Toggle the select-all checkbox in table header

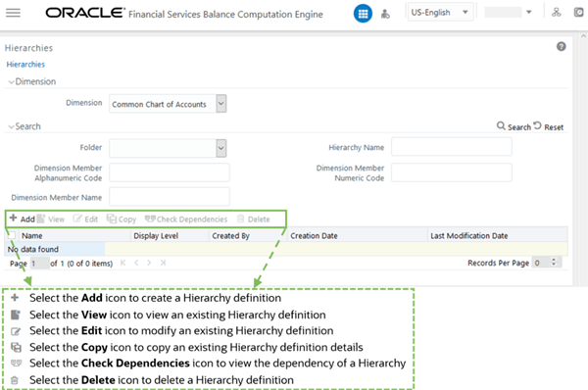click(12, 235)
